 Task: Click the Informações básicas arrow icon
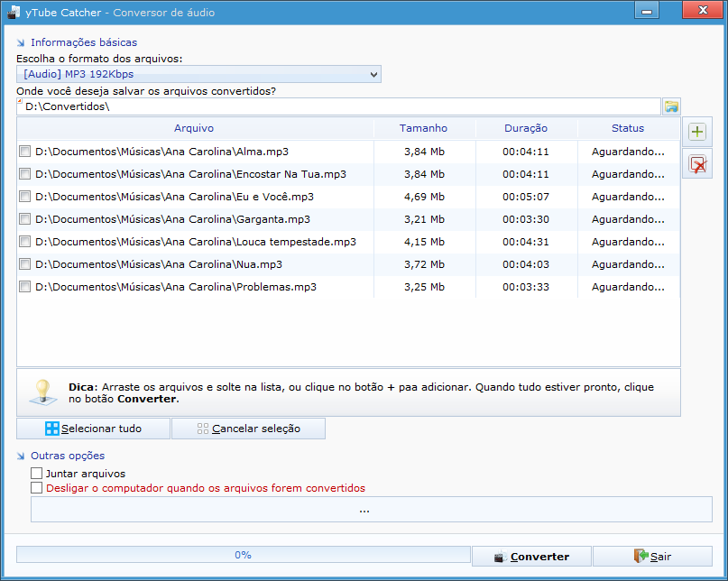tap(21, 42)
